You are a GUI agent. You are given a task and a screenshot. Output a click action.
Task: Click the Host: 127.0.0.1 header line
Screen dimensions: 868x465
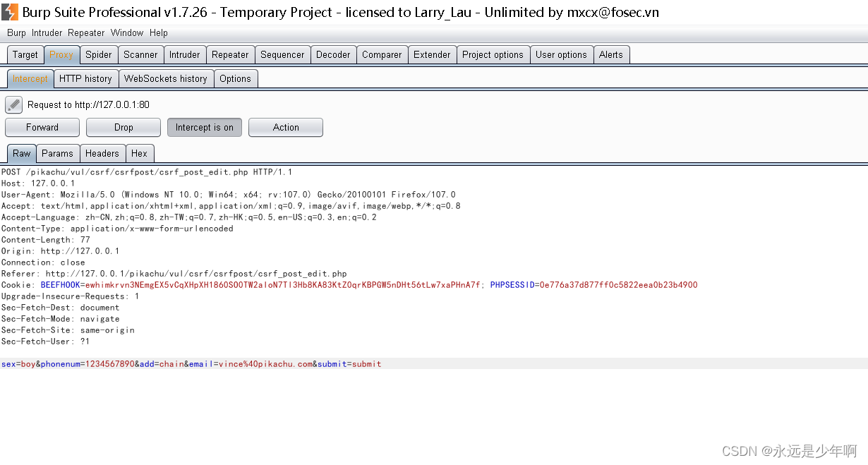(x=38, y=183)
